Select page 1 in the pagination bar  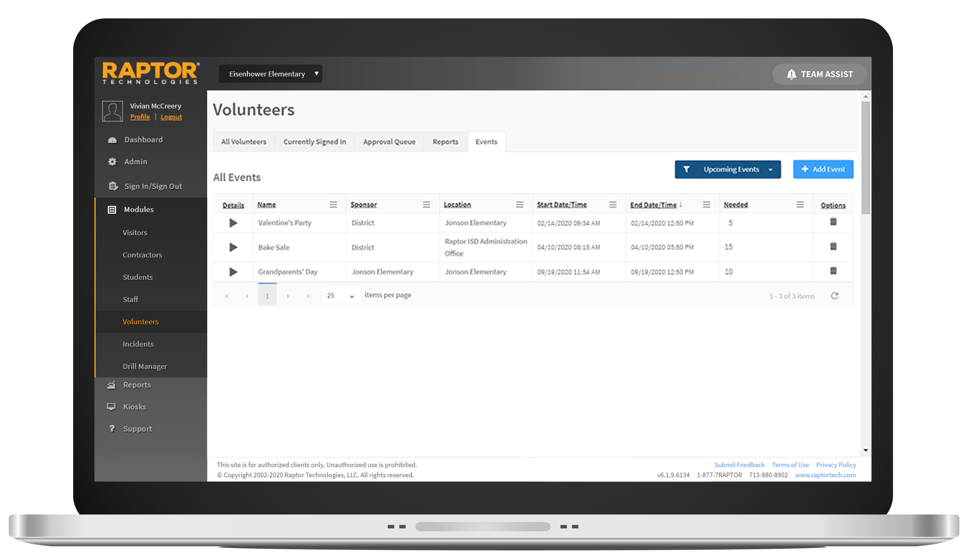[x=267, y=295]
